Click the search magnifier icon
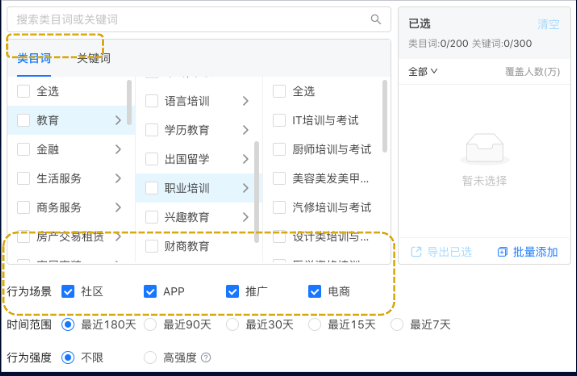The height and width of the screenshot is (376, 577). (376, 19)
